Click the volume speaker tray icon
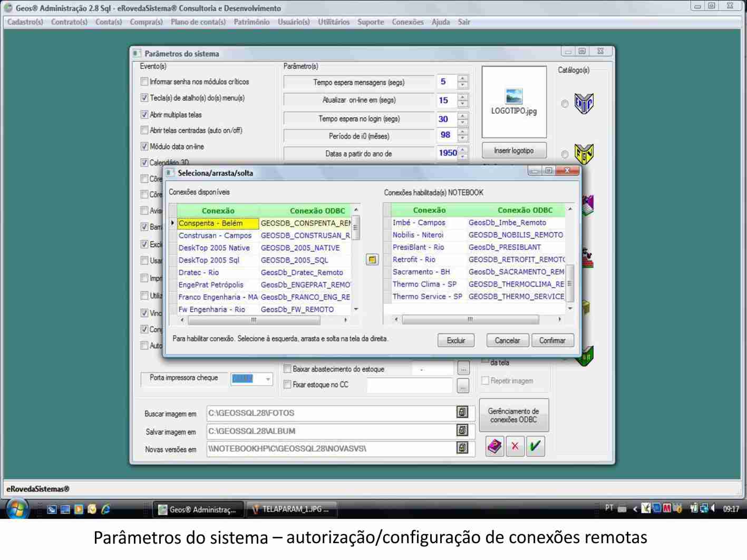The height and width of the screenshot is (560, 747). (x=713, y=508)
